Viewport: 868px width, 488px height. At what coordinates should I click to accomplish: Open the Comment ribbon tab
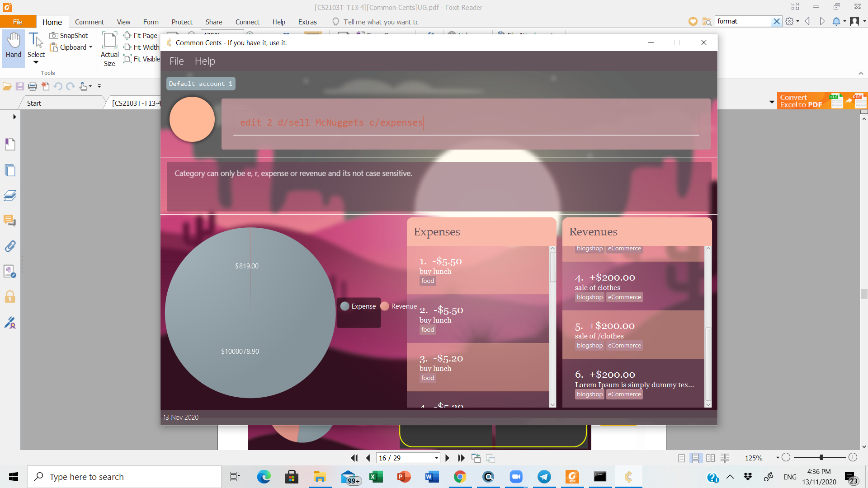click(x=89, y=22)
